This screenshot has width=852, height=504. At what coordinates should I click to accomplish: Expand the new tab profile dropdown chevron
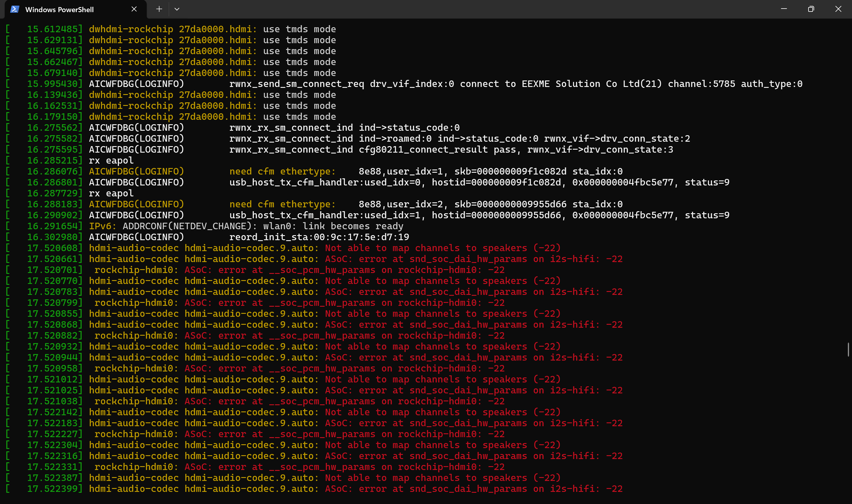pos(177,9)
